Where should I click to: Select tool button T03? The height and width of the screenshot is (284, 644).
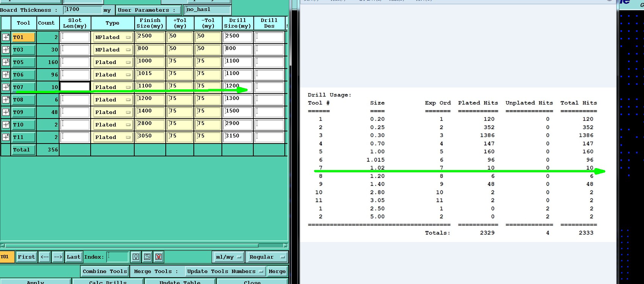[x=24, y=50]
